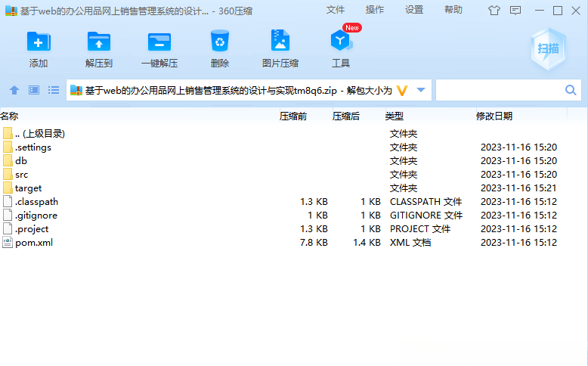
Task: Open the 图片压缩 image compression tool
Action: pyautogui.click(x=280, y=40)
